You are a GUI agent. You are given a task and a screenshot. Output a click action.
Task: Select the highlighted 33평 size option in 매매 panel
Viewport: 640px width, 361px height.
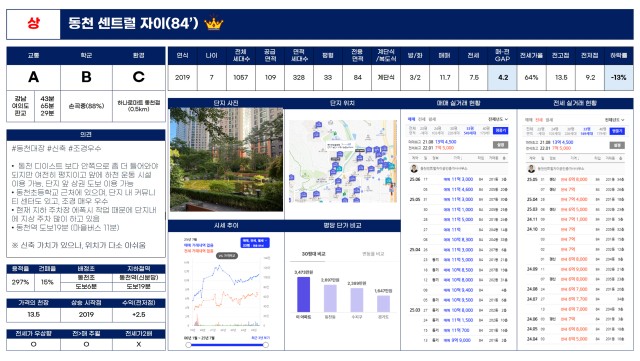pyautogui.click(x=470, y=131)
